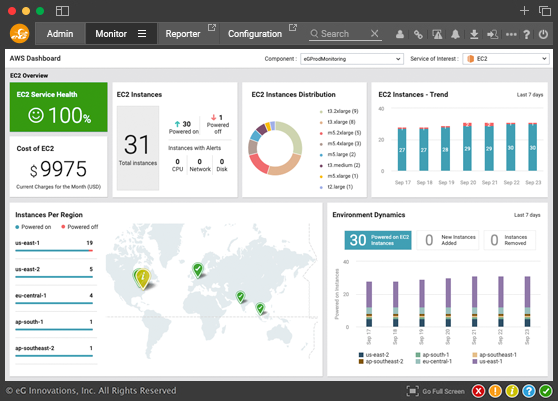Expand the Component dropdown
The width and height of the screenshot is (558, 401).
tap(352, 59)
